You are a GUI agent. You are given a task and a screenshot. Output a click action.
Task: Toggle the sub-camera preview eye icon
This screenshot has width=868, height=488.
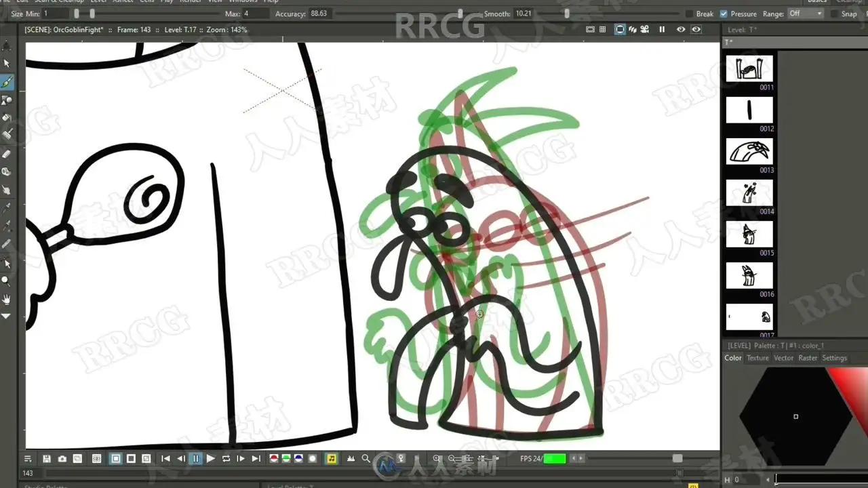click(696, 30)
